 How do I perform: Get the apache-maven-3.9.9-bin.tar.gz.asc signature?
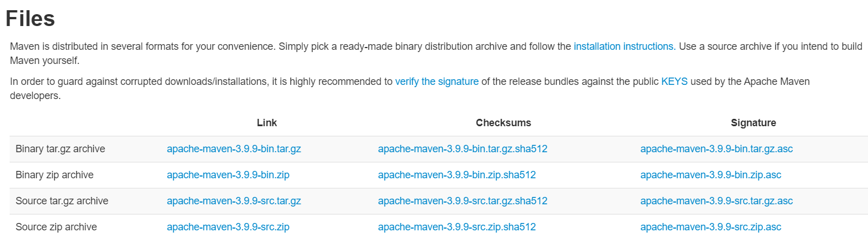tap(716, 149)
